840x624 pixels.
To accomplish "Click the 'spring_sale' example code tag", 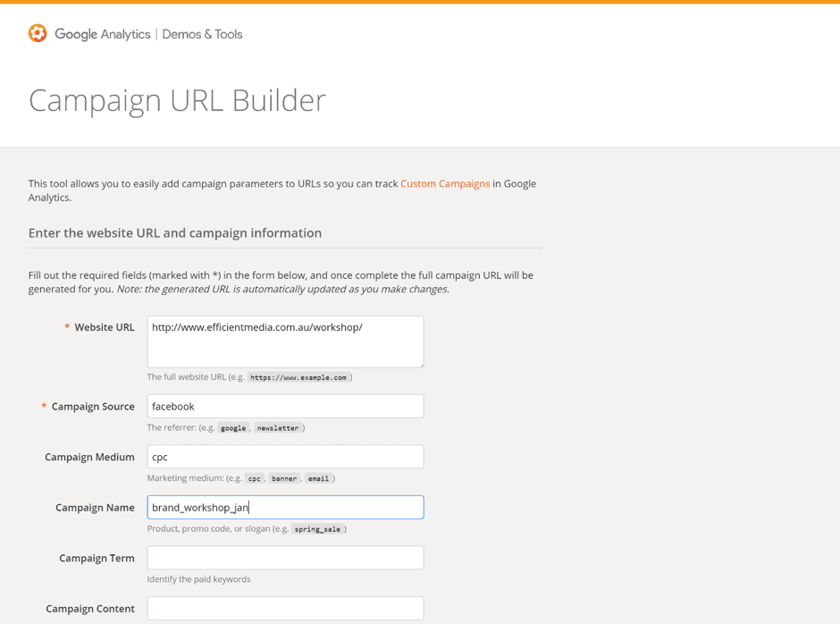I will point(317,529).
